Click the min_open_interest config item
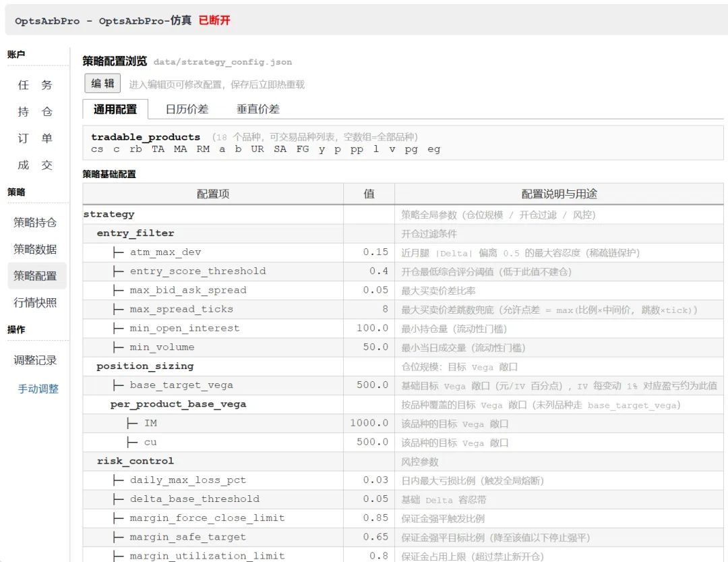 [x=185, y=328]
